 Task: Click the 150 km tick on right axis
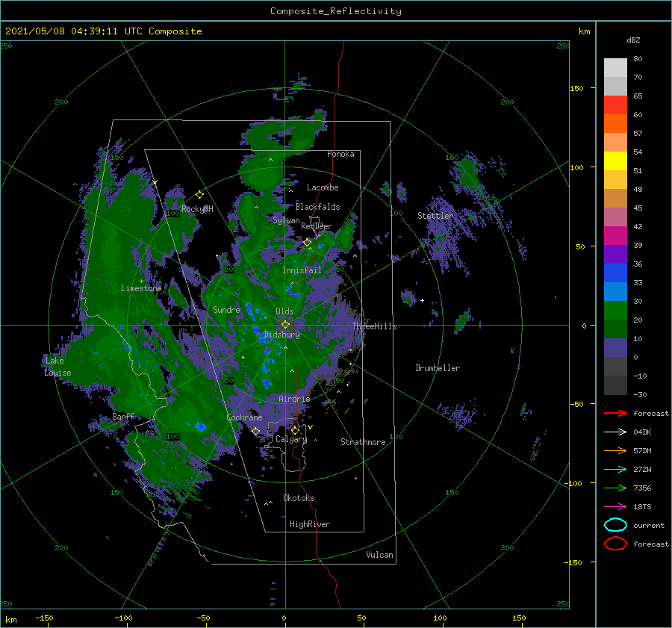(x=576, y=88)
